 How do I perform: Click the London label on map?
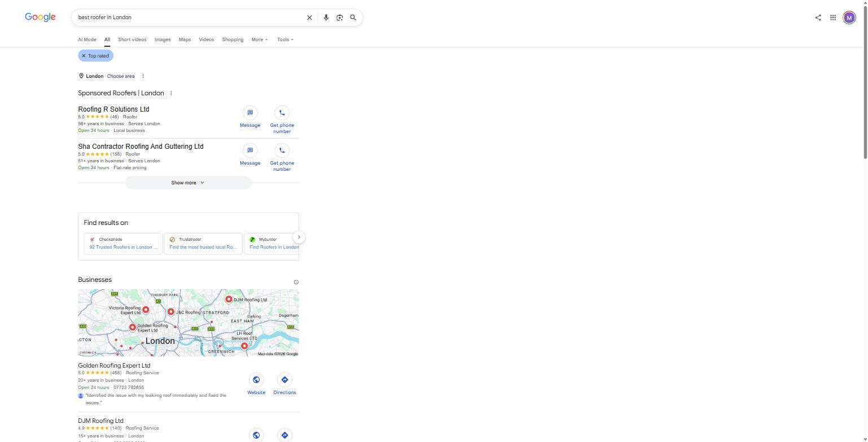pos(160,341)
